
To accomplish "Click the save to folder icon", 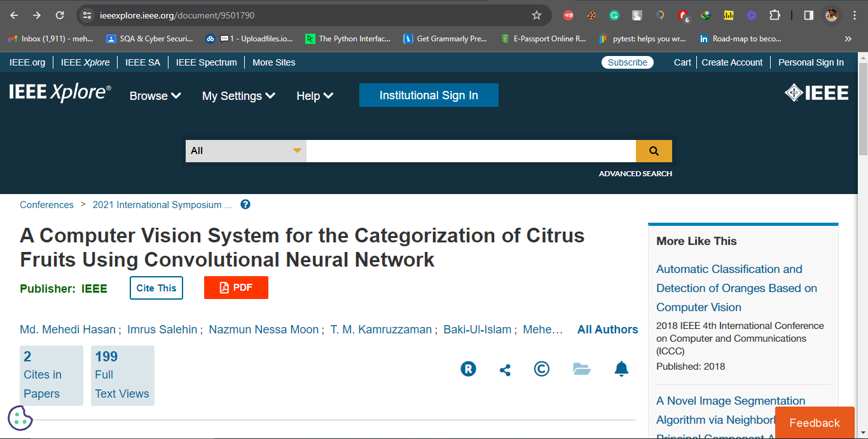I will tap(582, 369).
